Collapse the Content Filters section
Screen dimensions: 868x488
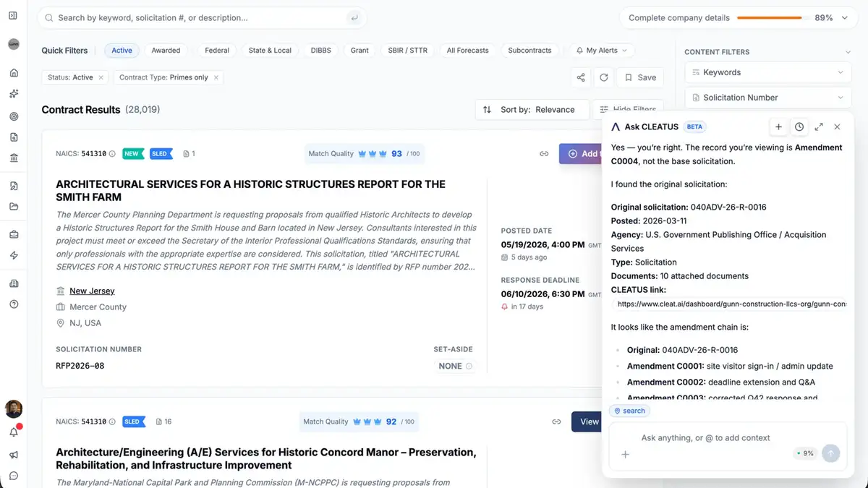(x=848, y=52)
